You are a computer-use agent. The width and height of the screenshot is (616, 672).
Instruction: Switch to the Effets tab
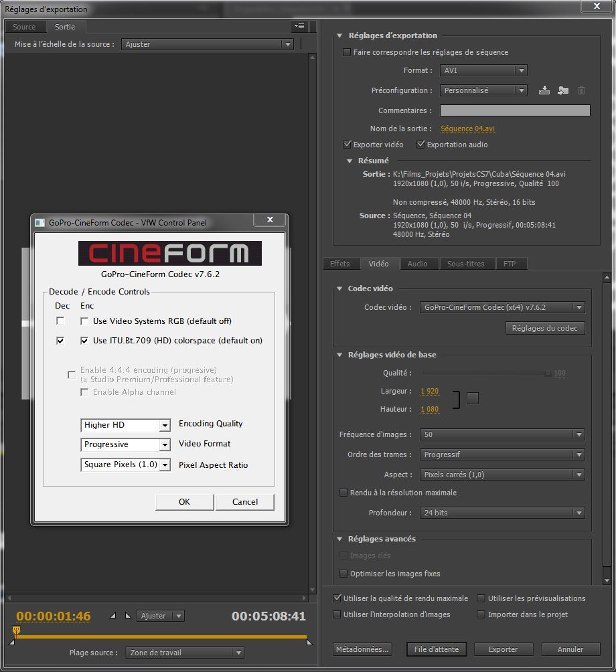pyautogui.click(x=340, y=264)
